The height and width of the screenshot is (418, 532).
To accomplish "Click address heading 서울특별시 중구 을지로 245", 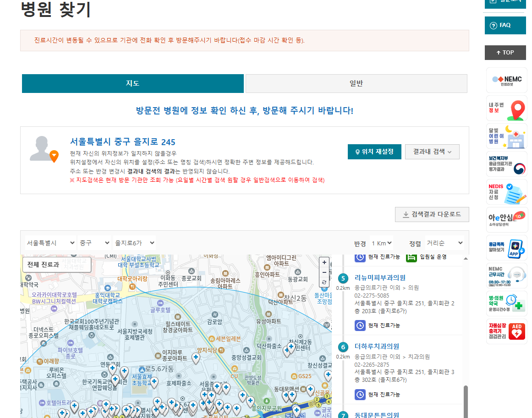I will click(122, 142).
